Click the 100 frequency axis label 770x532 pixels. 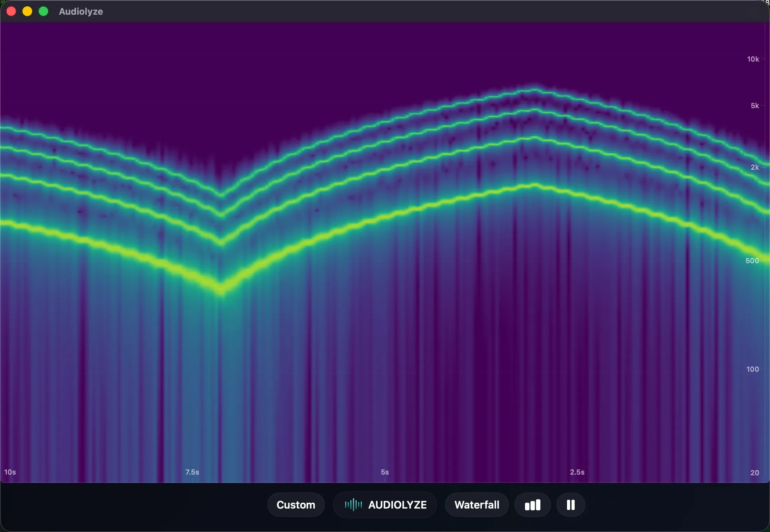752,369
